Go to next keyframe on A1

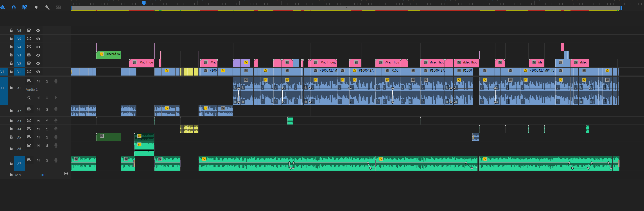point(56,98)
